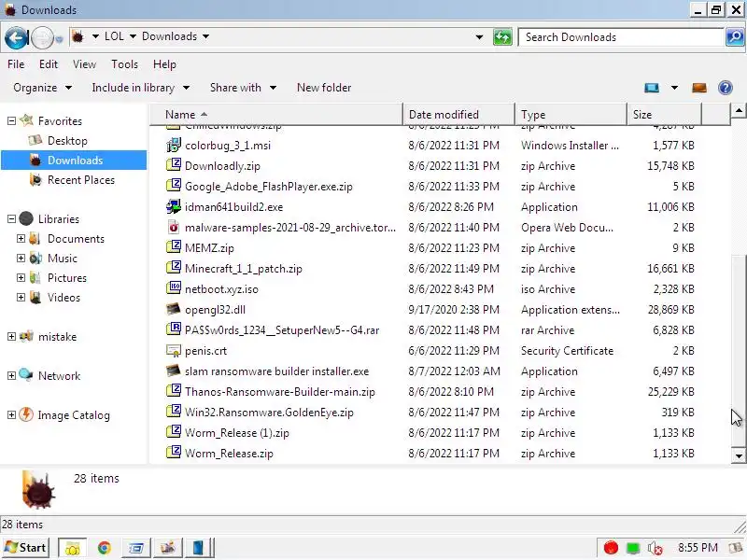Select the PASSw0rds_1234 rar archive icon
The width and height of the screenshot is (747, 560).
(x=174, y=329)
